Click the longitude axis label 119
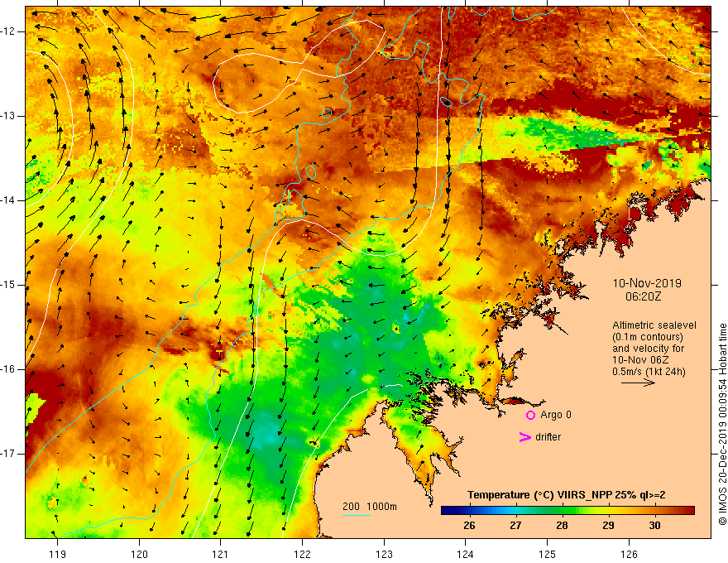The height and width of the screenshot is (563, 728). (x=58, y=554)
